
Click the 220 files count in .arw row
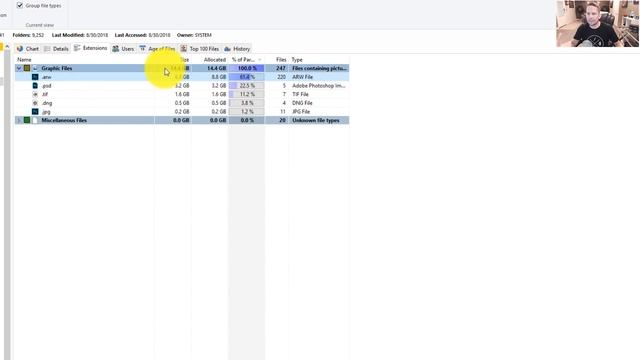click(x=281, y=77)
